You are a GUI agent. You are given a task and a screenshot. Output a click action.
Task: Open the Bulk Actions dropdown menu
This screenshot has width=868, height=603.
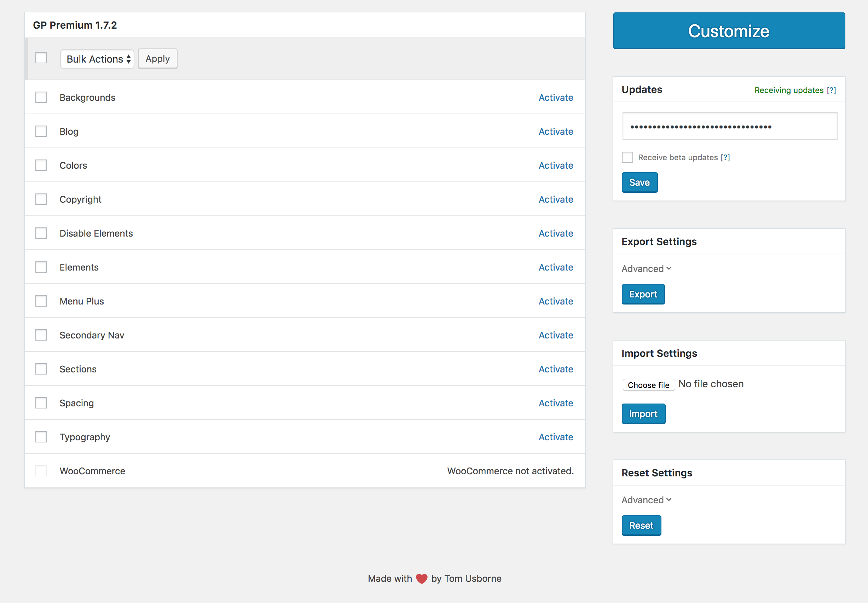98,59
